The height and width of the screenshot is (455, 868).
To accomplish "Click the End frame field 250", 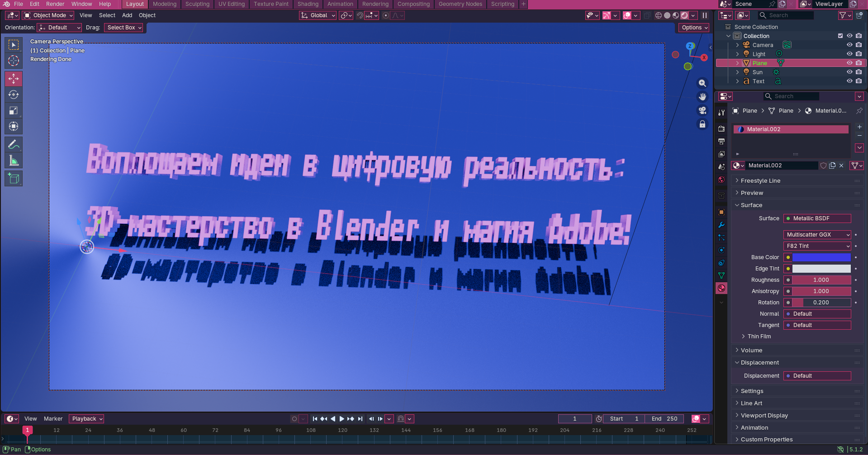I will coord(665,419).
